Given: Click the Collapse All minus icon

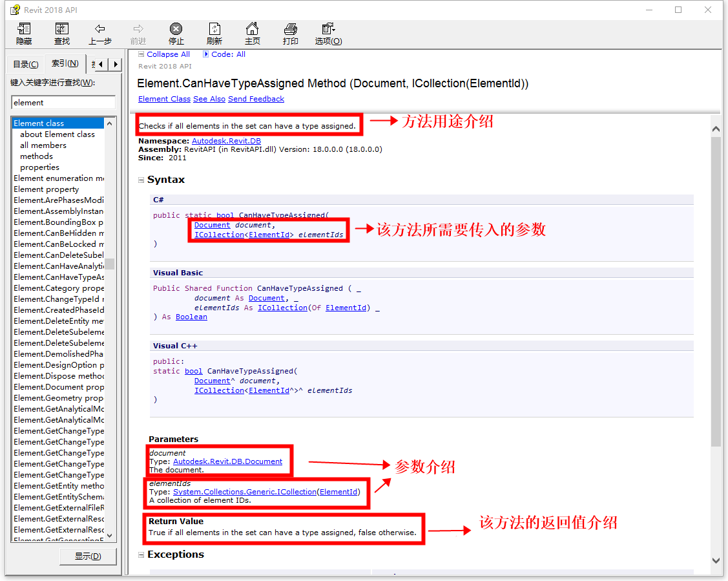Looking at the screenshot, I should pyautogui.click(x=141, y=54).
